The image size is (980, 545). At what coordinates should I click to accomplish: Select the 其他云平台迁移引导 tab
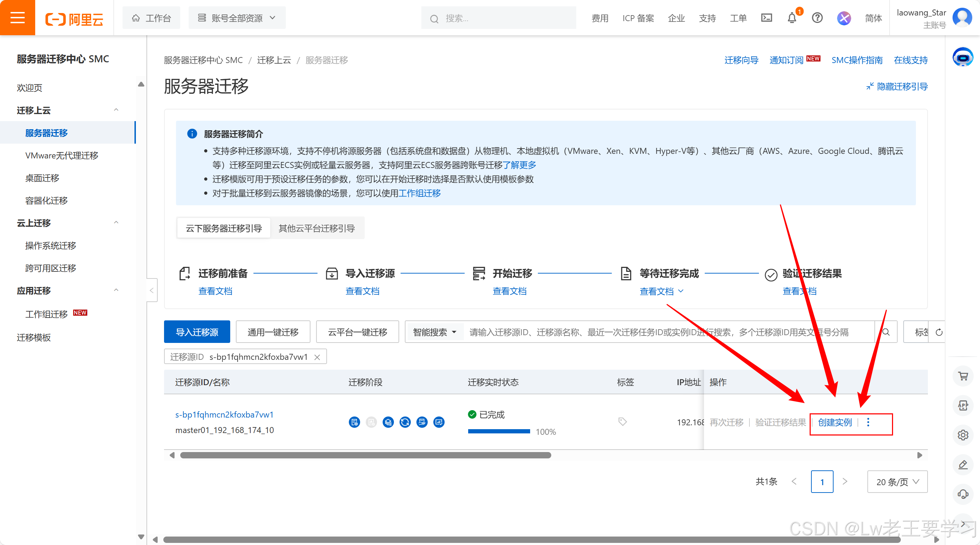(316, 228)
